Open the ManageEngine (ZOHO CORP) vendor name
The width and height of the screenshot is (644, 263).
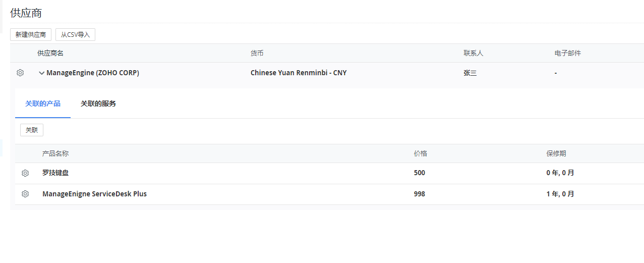point(93,73)
